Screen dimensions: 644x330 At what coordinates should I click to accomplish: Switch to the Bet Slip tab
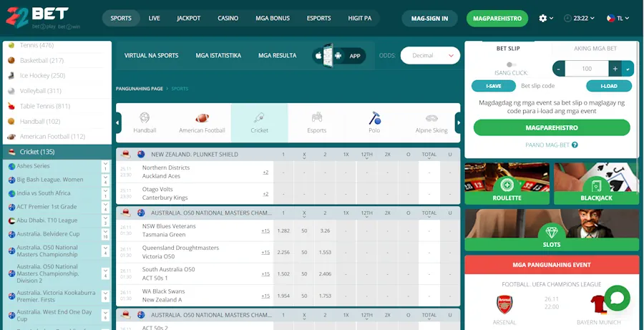(508, 49)
